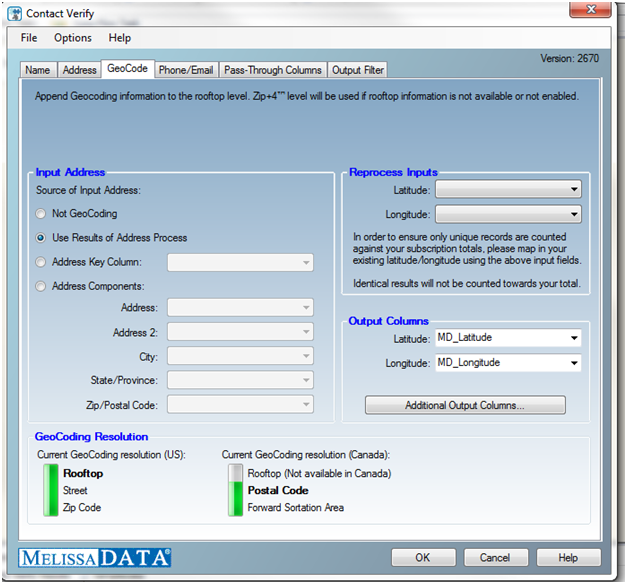This screenshot has width=627, height=584.
Task: Open the MD_Latitude output column dropdown
Action: [x=508, y=338]
